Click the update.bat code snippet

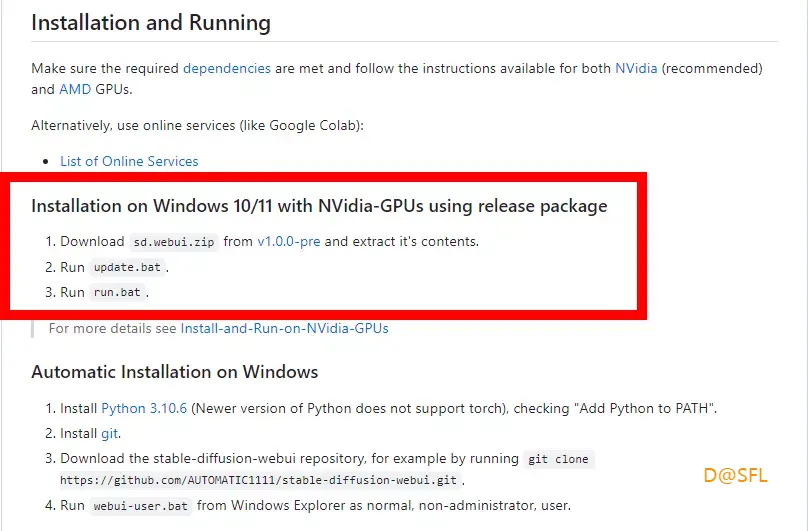(127, 267)
